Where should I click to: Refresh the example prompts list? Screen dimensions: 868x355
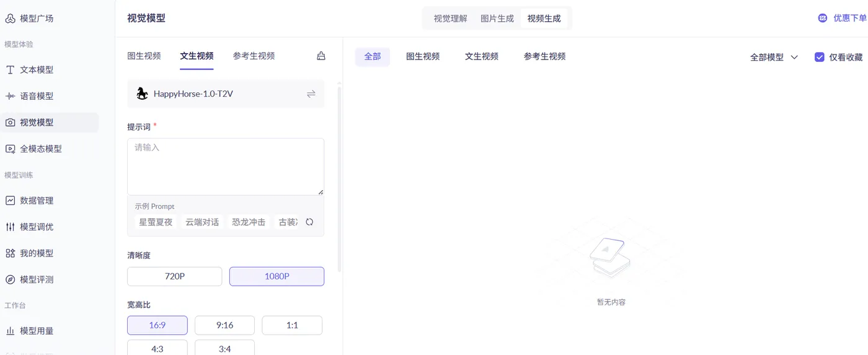click(309, 222)
